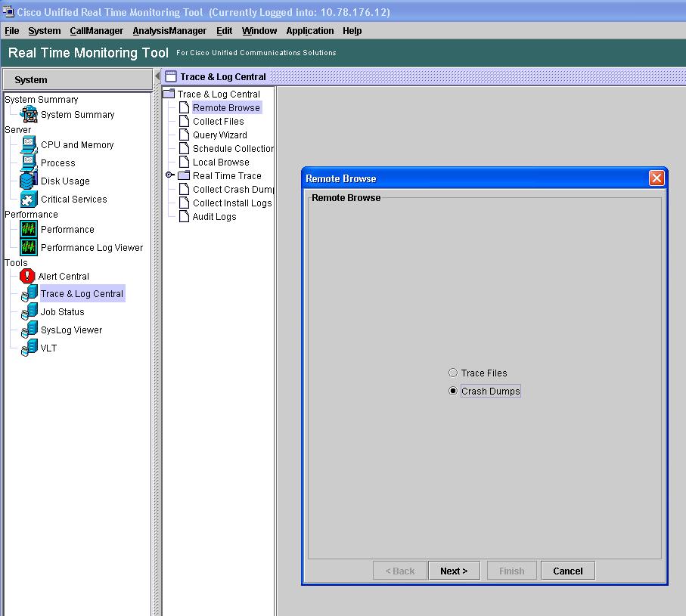Click the CPU and Memory computer icon

(29, 144)
